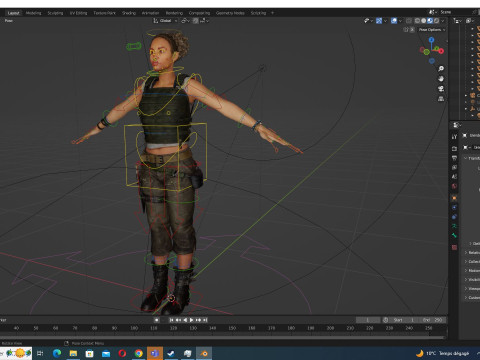Switch to the Scripting workspace tab
Screen dimensions: 480x360
pyautogui.click(x=258, y=13)
